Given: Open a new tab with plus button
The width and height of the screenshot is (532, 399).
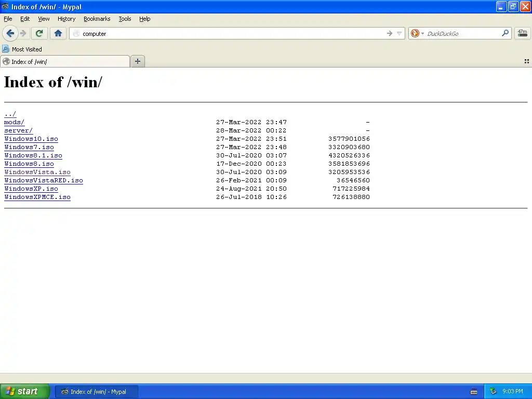Looking at the screenshot, I should tap(137, 61).
